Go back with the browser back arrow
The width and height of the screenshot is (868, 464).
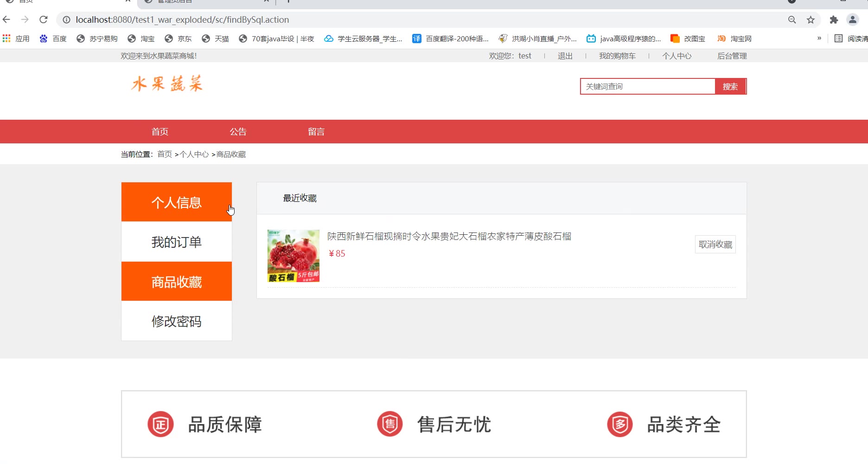[6, 19]
